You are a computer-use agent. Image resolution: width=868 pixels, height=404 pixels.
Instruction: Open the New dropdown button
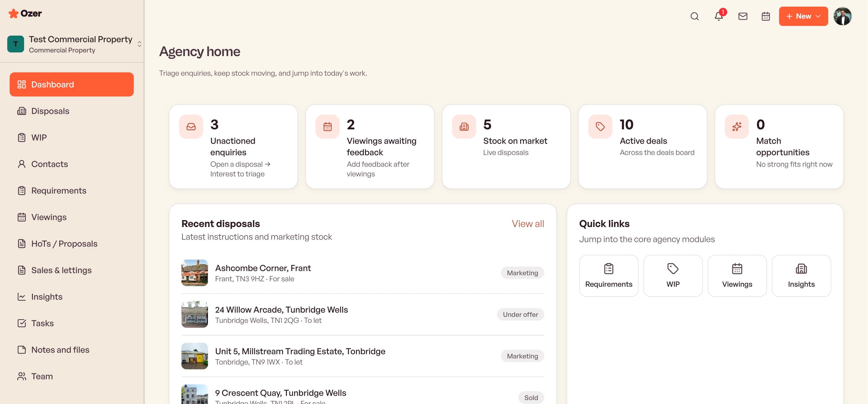tap(803, 16)
